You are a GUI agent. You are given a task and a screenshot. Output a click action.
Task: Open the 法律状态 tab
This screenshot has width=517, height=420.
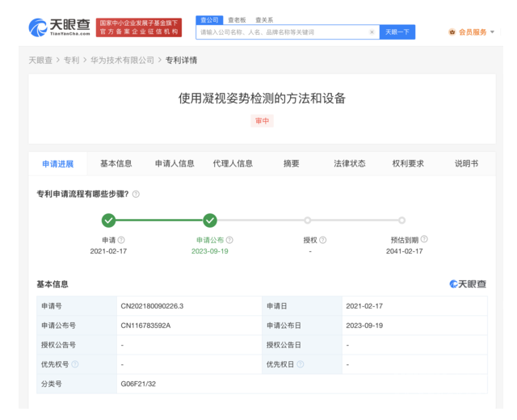[x=350, y=163]
